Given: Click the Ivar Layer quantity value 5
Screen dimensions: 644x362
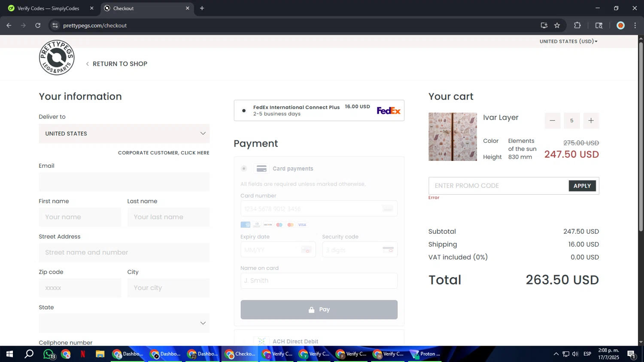Looking at the screenshot, I should tap(572, 121).
